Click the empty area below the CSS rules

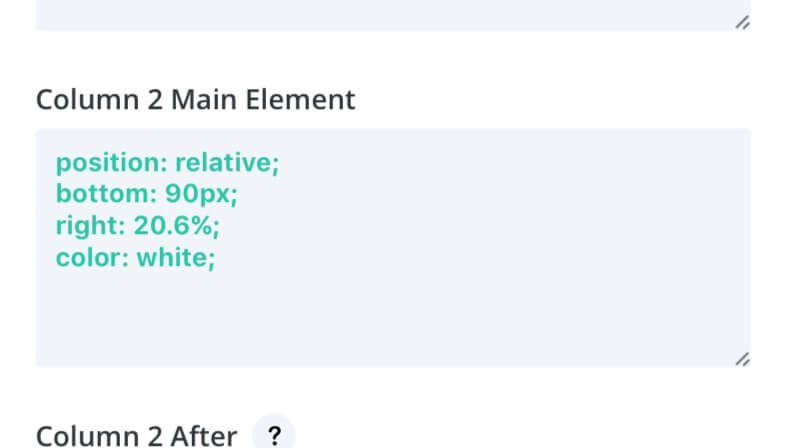(x=393, y=316)
